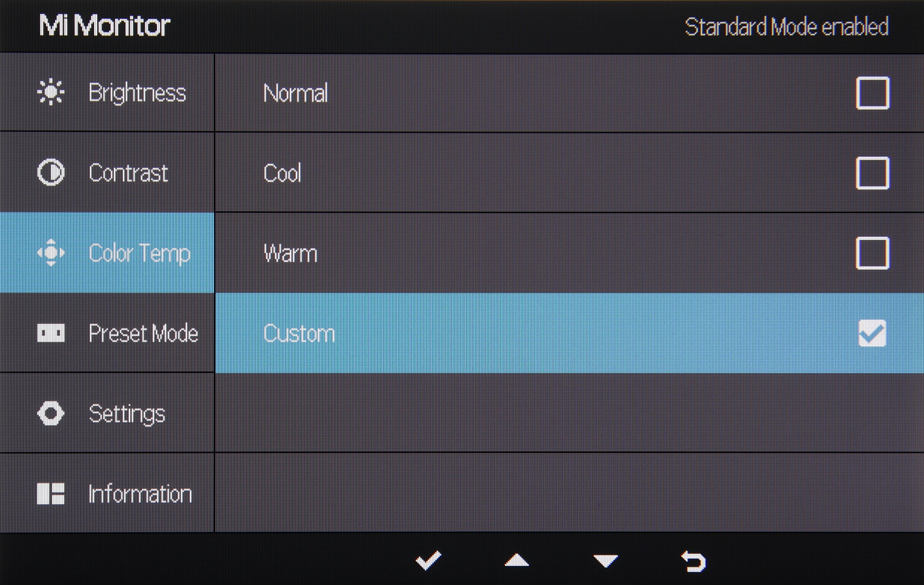
Task: Click the Preset Mode icon
Action: (51, 333)
